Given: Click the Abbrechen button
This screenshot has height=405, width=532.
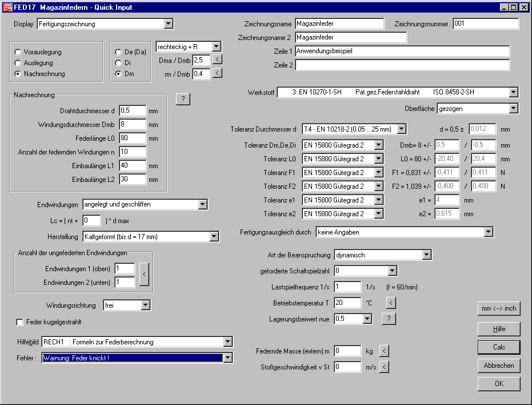Looking at the screenshot, I should pos(499,365).
